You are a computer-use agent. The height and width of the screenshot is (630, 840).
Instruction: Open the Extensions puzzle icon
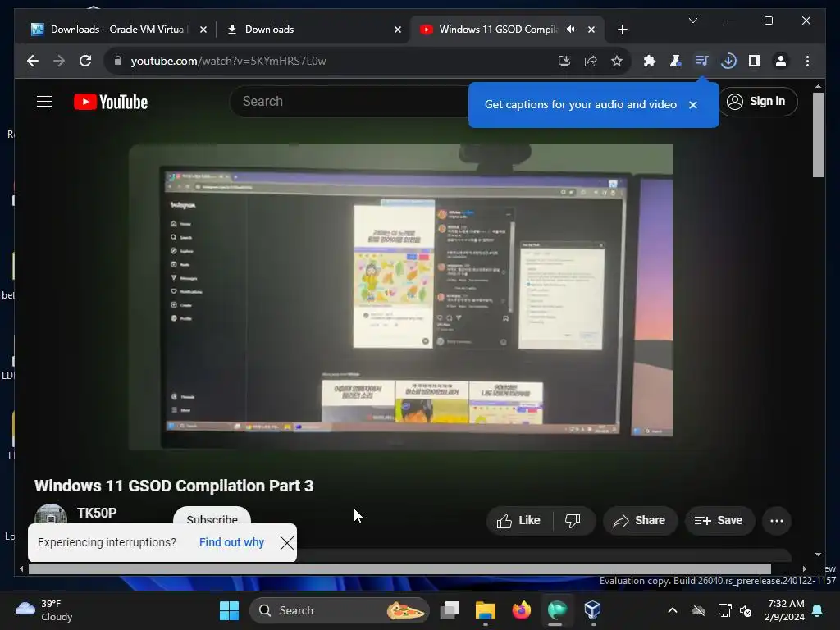point(650,61)
